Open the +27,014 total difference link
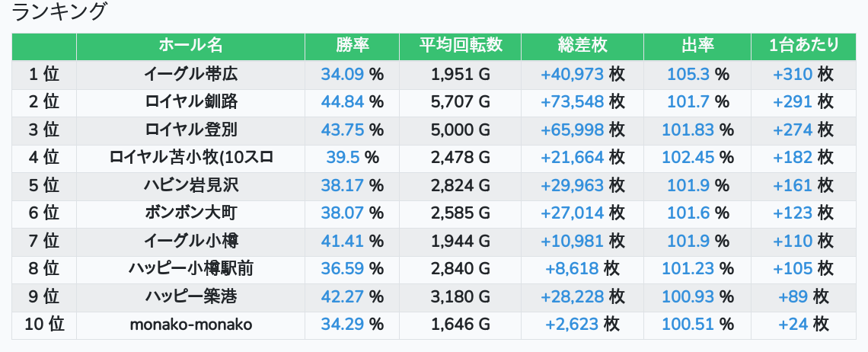Viewport: 868px width, 352px height. click(x=572, y=213)
